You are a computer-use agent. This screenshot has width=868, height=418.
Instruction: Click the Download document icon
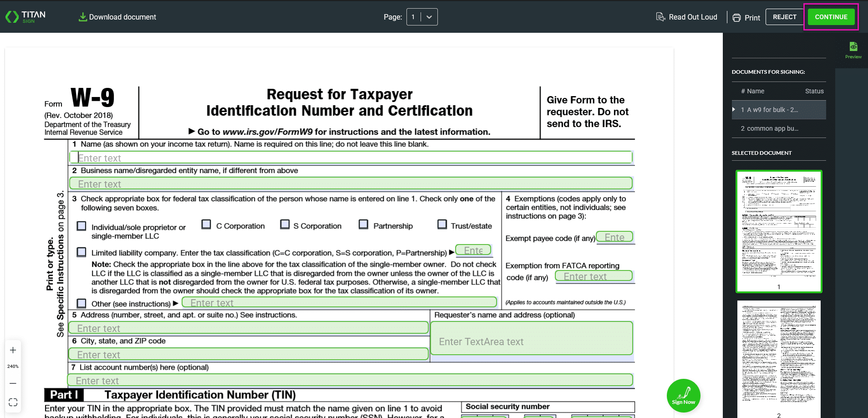82,17
